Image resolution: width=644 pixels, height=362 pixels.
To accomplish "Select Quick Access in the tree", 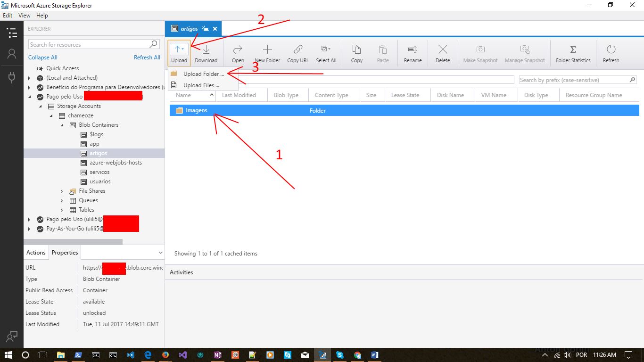I will pyautogui.click(x=62, y=68).
